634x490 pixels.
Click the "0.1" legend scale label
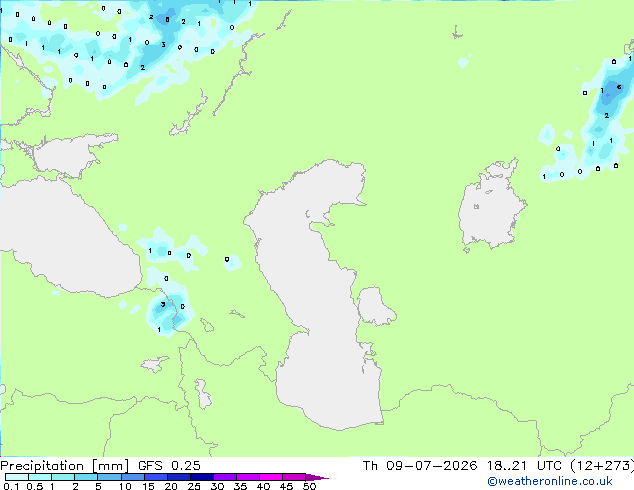[x=11, y=486]
